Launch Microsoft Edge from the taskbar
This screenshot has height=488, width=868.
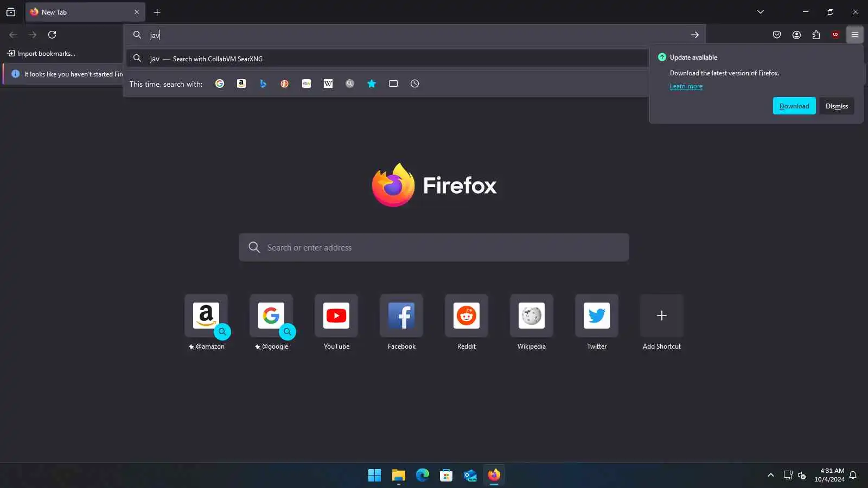coord(422,475)
